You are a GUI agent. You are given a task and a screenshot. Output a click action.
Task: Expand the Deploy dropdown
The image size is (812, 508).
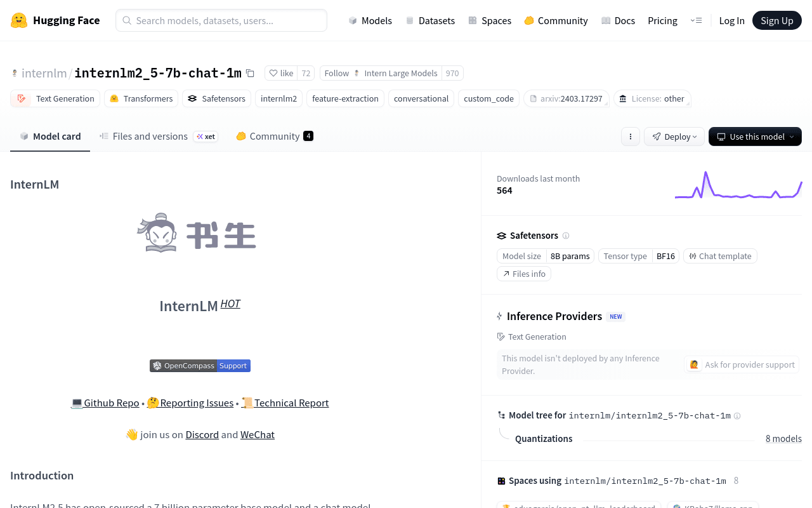(x=674, y=137)
